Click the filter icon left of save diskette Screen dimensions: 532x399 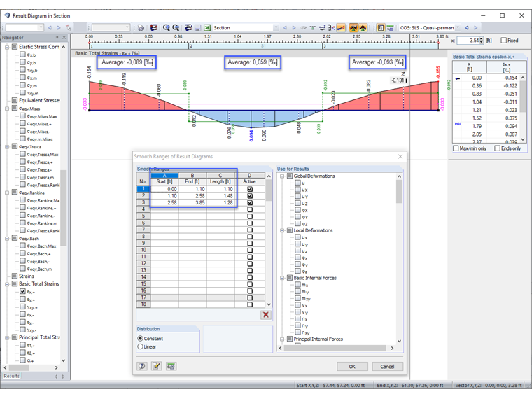pyautogui.click(x=188, y=28)
